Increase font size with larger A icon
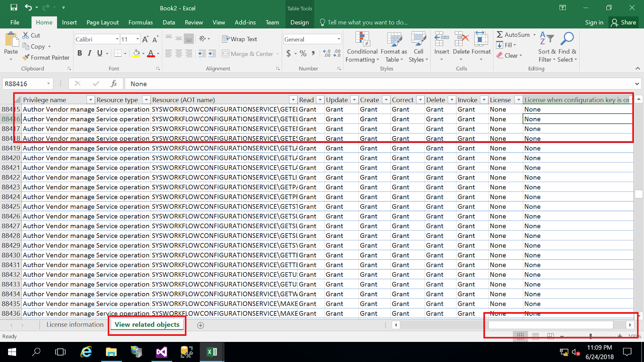The width and height of the screenshot is (644, 362). click(145, 39)
